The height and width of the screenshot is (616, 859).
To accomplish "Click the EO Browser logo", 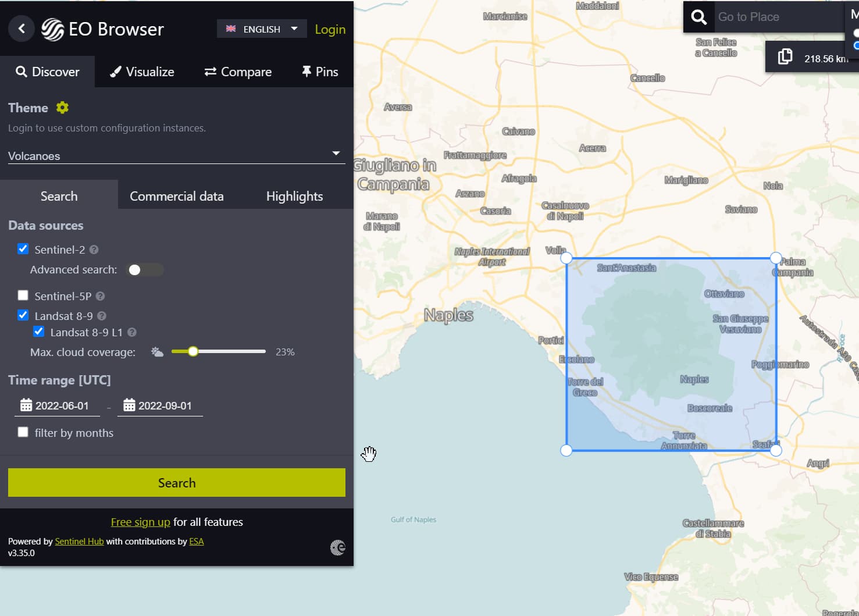I will click(103, 29).
